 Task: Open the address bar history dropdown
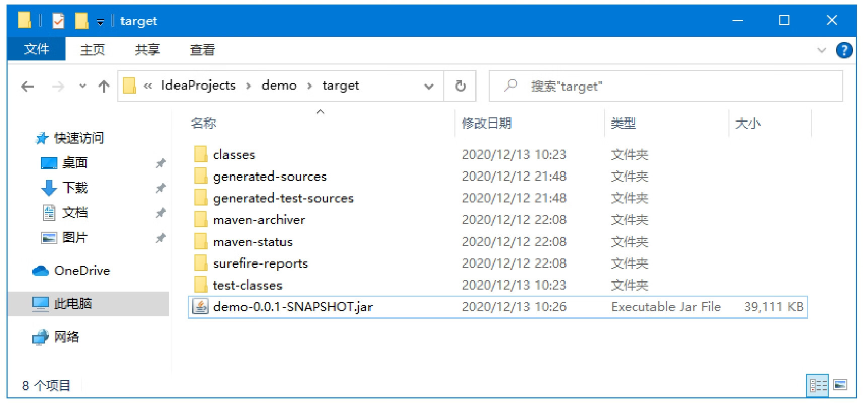[428, 86]
